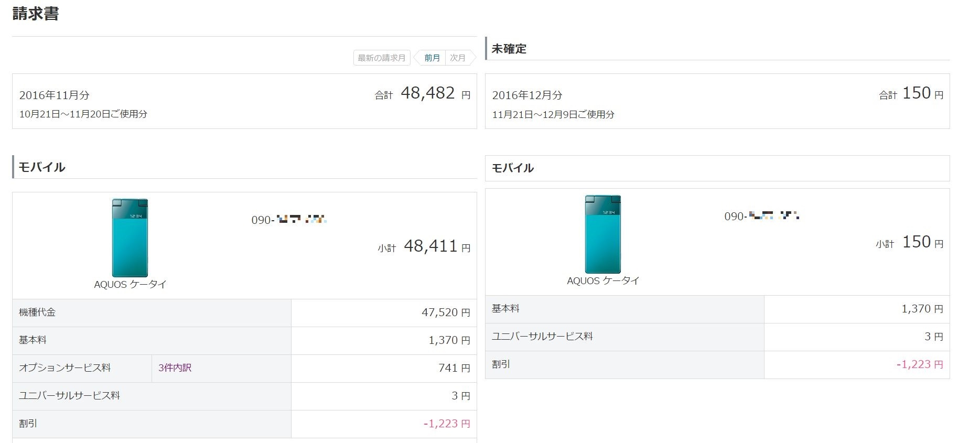Image resolution: width=980 pixels, height=443 pixels.
Task: Click the 最新の請求月 button
Action: click(x=381, y=58)
